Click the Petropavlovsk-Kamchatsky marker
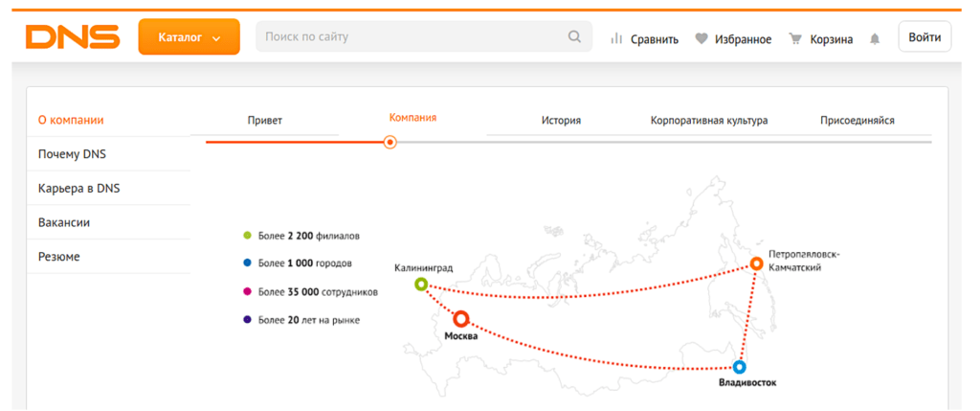The height and width of the screenshot is (411, 980). tap(756, 263)
